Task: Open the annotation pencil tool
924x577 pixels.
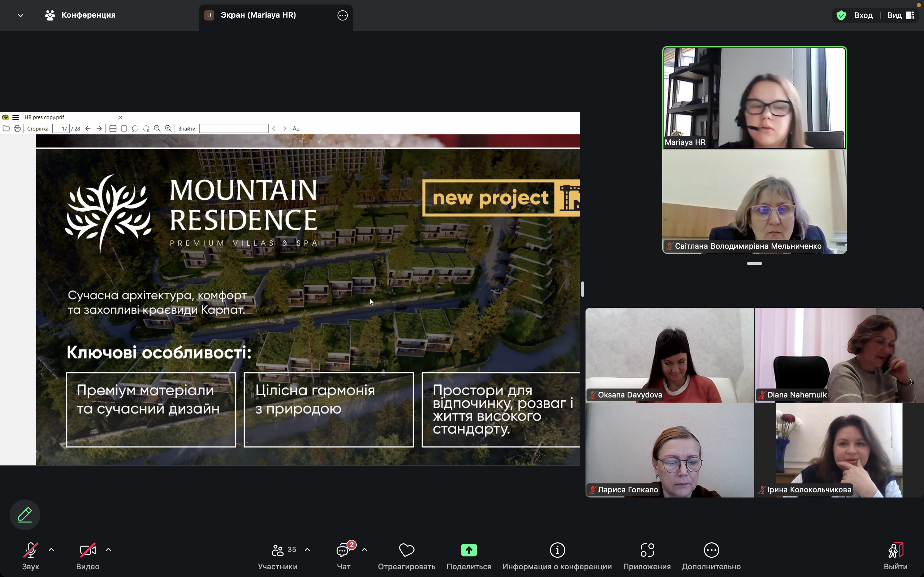Action: (x=25, y=514)
